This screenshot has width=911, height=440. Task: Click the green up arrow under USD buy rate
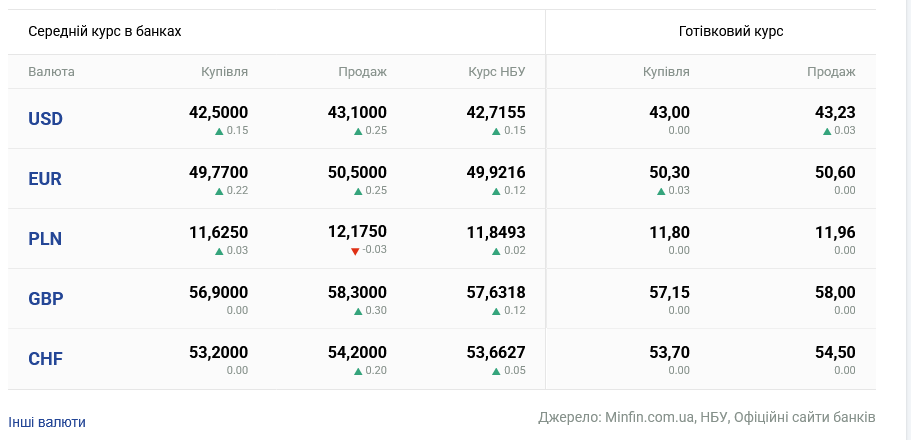coord(219,131)
